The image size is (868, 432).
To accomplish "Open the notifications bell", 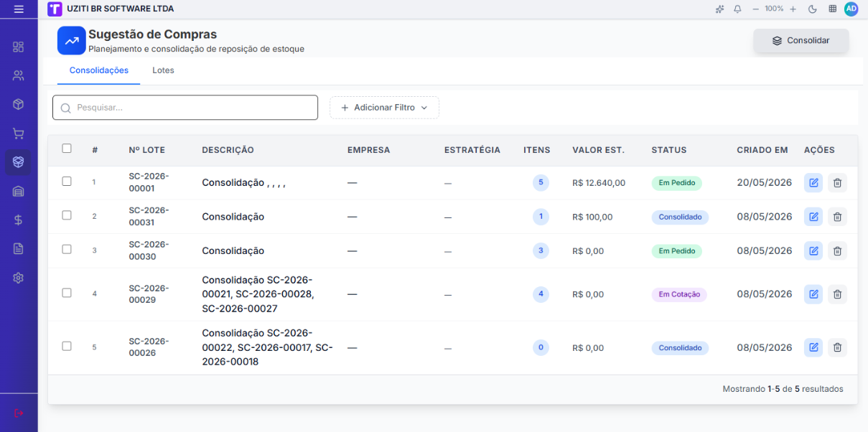I will pyautogui.click(x=737, y=9).
